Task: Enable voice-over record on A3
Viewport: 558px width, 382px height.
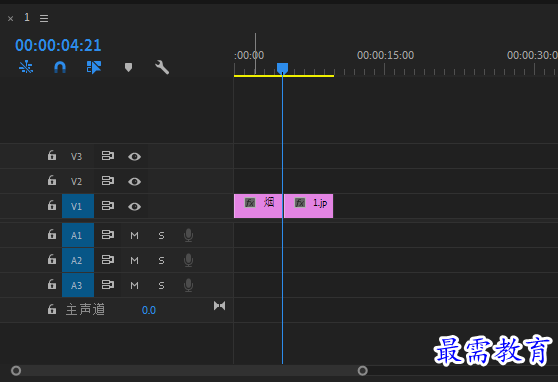Action: coord(189,285)
